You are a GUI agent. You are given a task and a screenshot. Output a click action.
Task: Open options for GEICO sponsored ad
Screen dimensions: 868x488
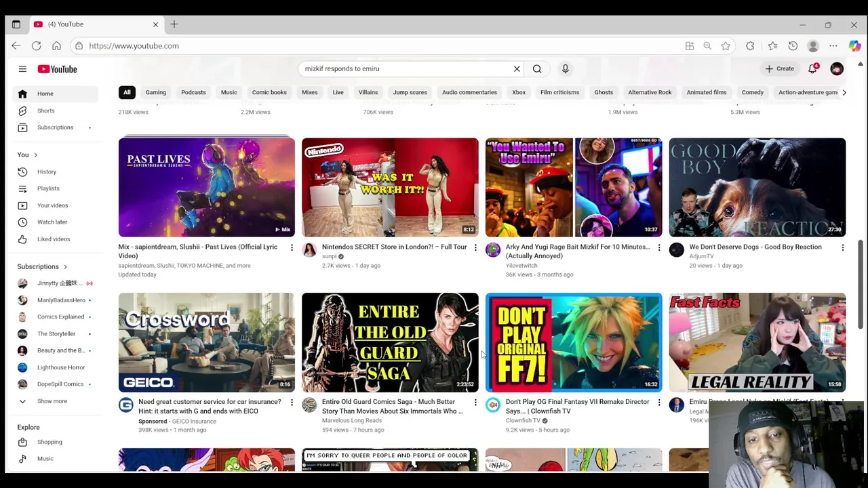(292, 403)
